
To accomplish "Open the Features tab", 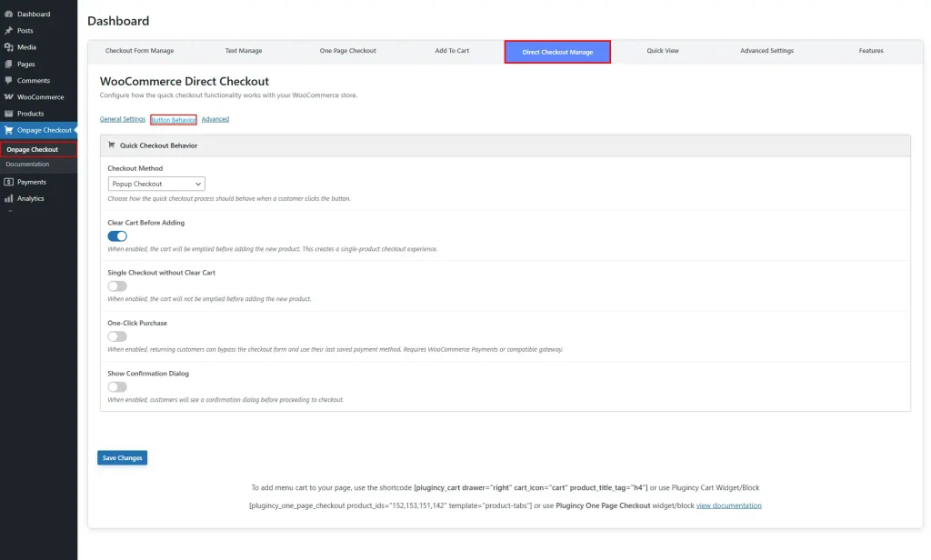I will click(x=870, y=51).
